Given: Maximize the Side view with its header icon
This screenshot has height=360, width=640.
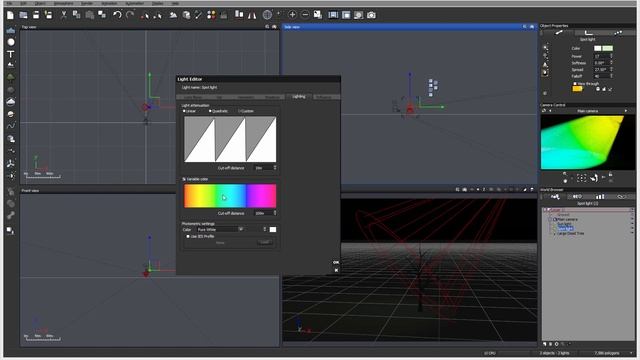Looking at the screenshot, I should [x=531, y=27].
